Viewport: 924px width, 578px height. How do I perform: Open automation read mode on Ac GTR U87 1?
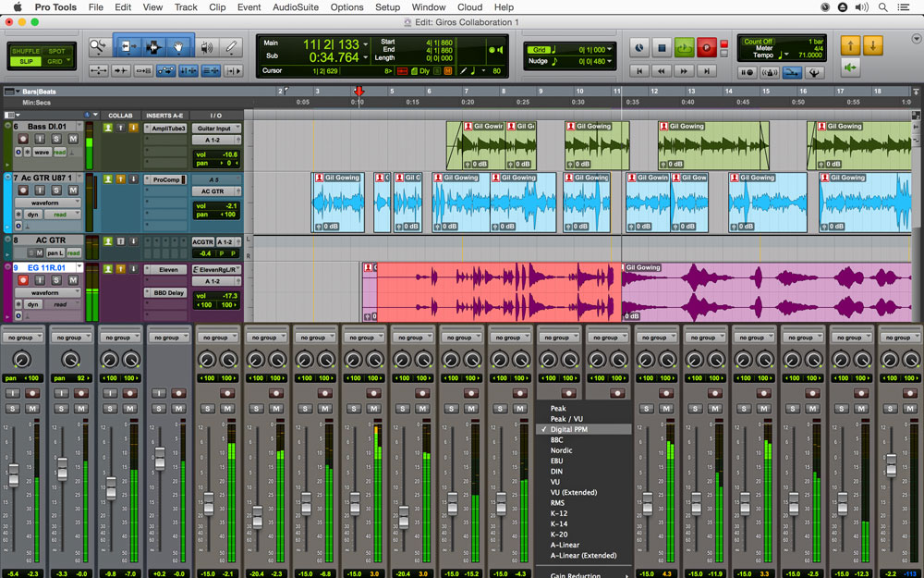coord(62,215)
